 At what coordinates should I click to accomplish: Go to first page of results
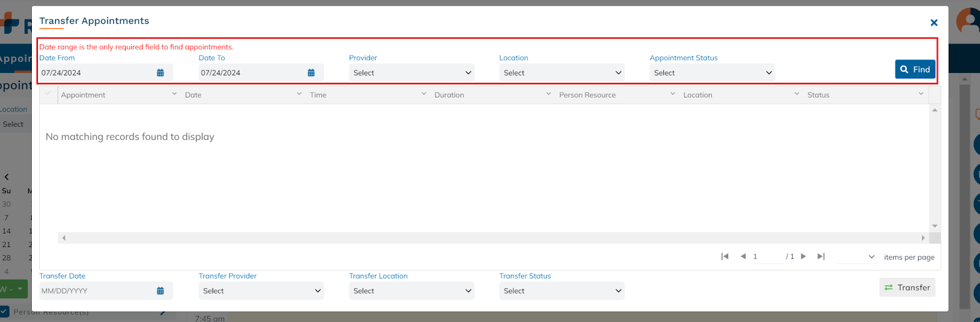pos(725,256)
